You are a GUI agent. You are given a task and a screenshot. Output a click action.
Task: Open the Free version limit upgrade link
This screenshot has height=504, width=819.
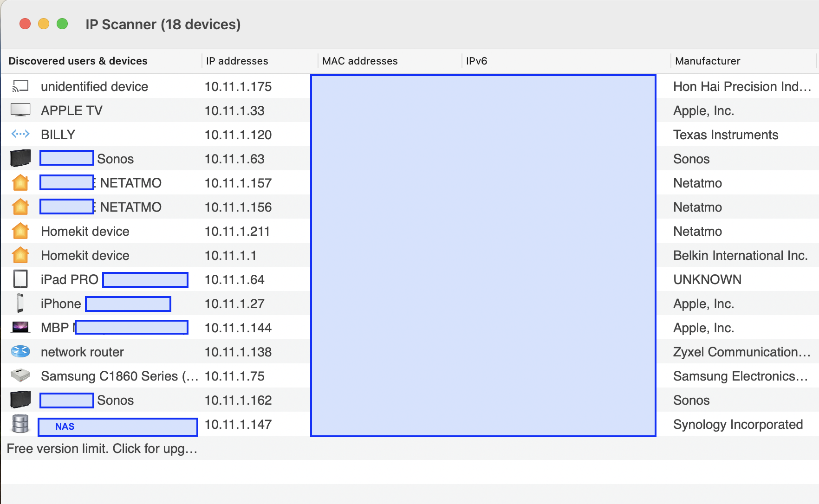(102, 448)
